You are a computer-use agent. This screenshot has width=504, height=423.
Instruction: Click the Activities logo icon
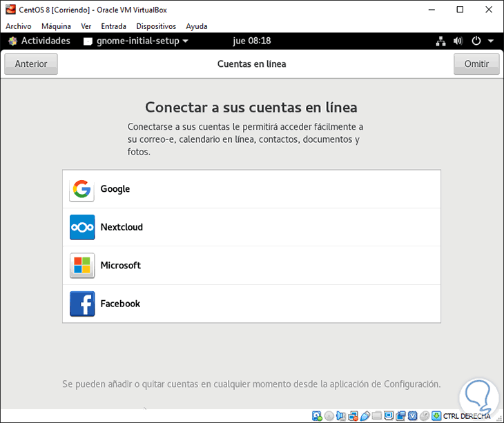point(12,41)
